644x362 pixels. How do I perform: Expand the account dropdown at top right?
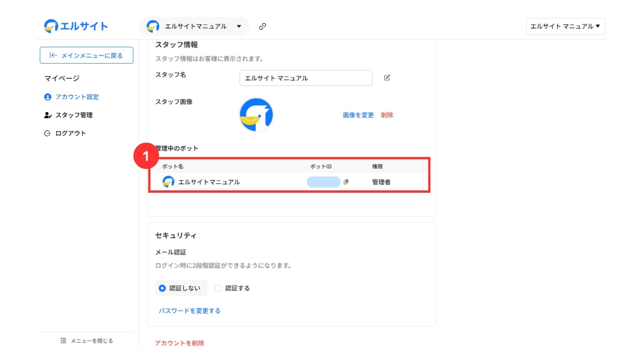click(x=565, y=26)
